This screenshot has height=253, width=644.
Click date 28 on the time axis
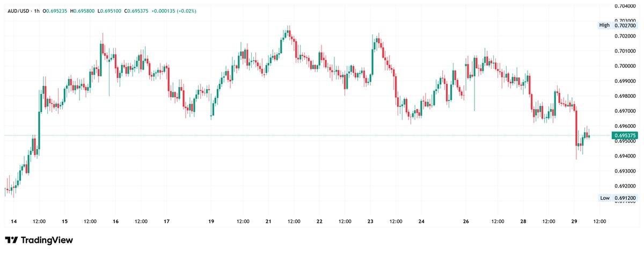(523, 221)
